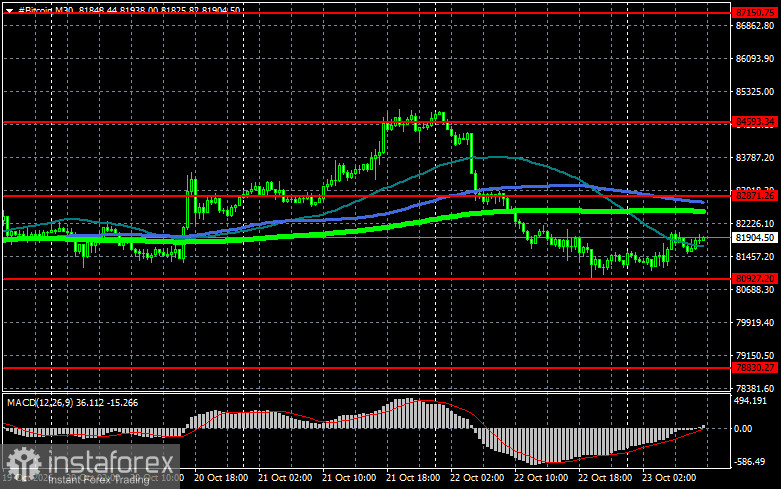Click the 78381.60 price scale value
The height and width of the screenshot is (489, 781).
755,388
